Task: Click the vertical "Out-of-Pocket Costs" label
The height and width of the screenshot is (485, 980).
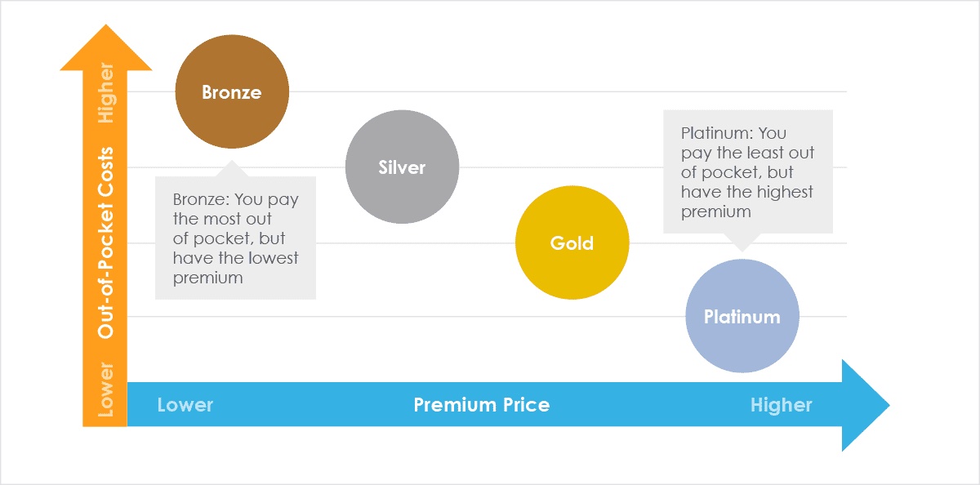Action: [106, 242]
